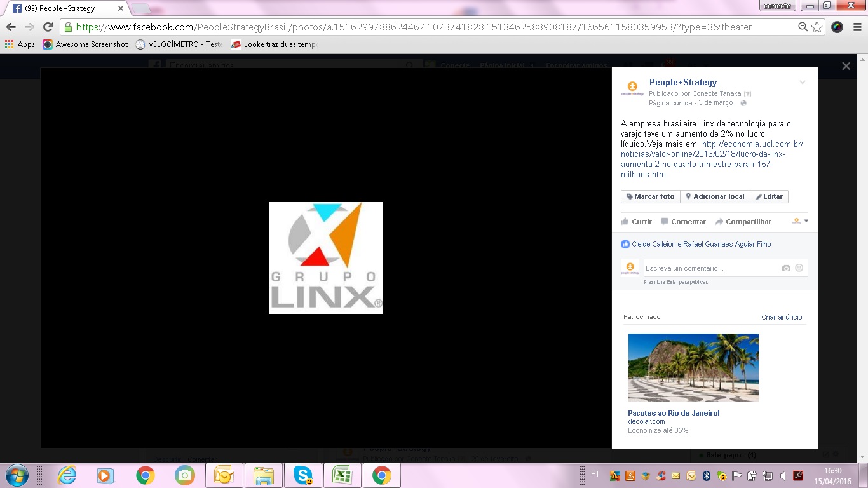Expand post options chevron
The width and height of the screenshot is (868, 488).
803,83
